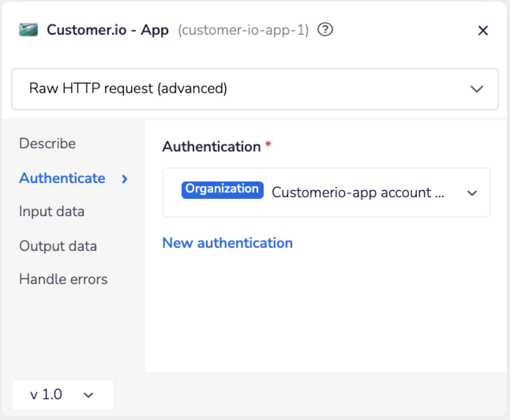Switch to the Describe section

tap(47, 144)
